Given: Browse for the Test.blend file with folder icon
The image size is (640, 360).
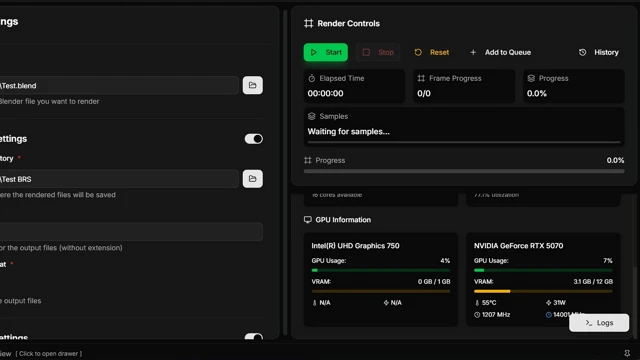Looking at the screenshot, I should [253, 85].
